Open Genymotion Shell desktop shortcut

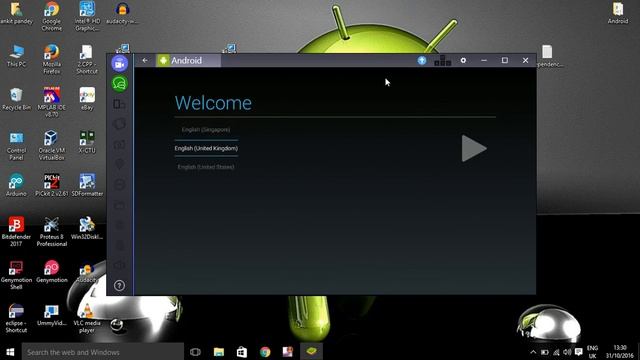[16, 275]
